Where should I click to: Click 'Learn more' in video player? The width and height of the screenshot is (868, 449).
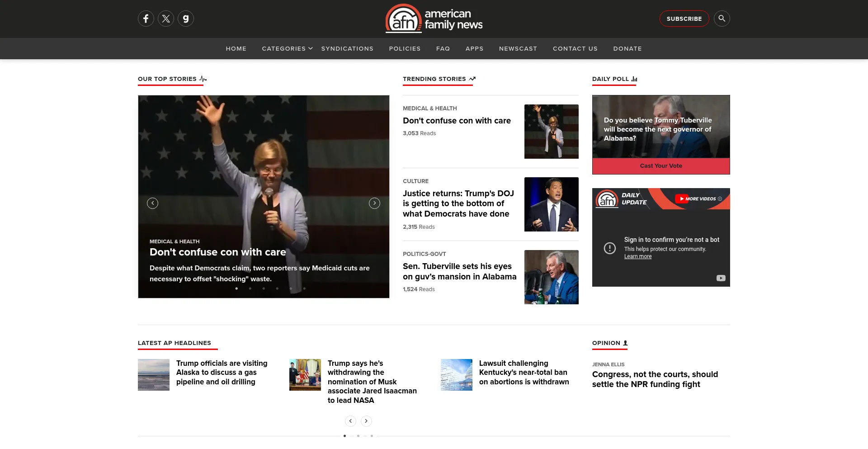(x=638, y=256)
